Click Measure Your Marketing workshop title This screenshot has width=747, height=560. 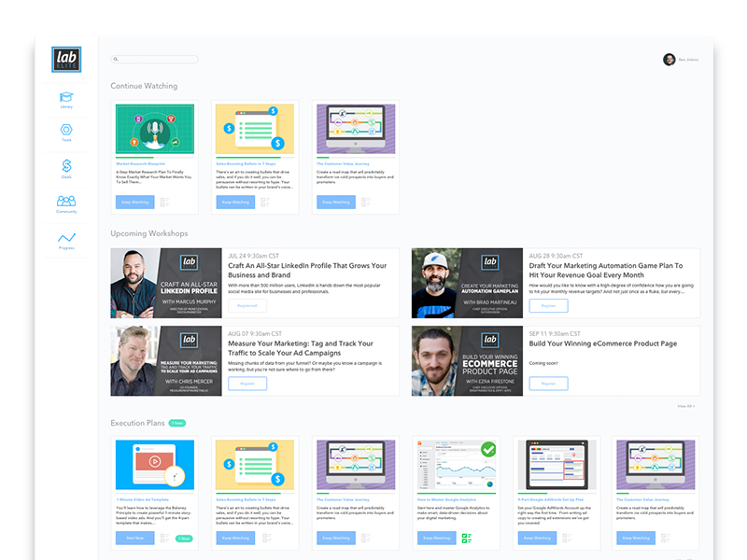tap(301, 348)
